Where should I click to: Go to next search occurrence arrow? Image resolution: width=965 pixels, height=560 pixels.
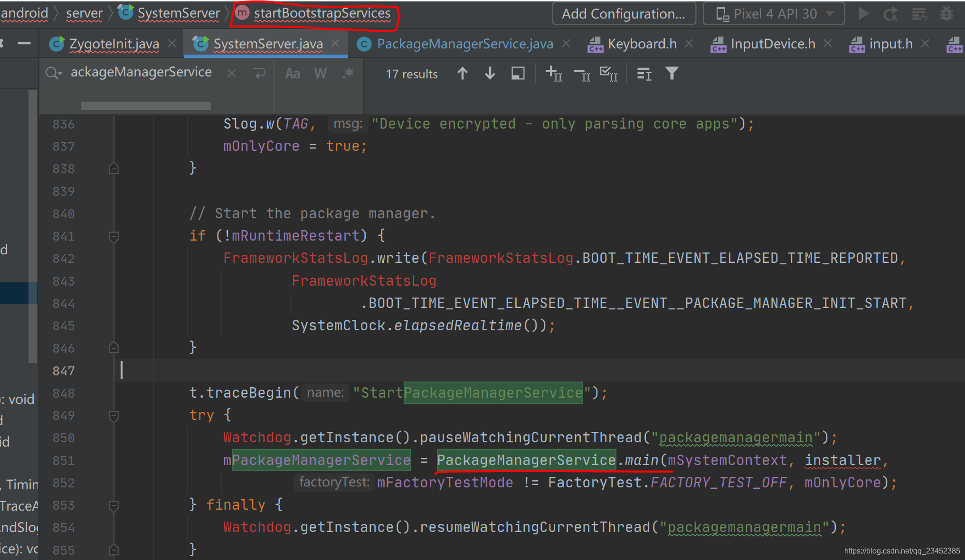pos(490,74)
